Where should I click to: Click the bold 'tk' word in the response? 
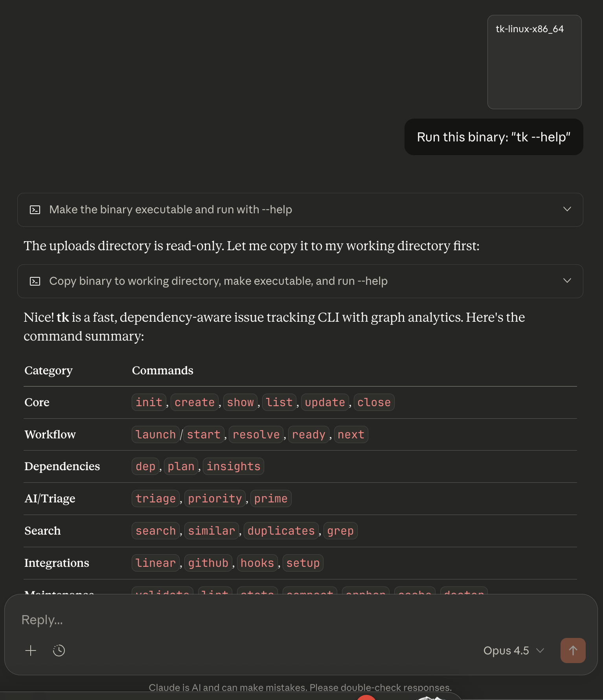[x=63, y=317]
